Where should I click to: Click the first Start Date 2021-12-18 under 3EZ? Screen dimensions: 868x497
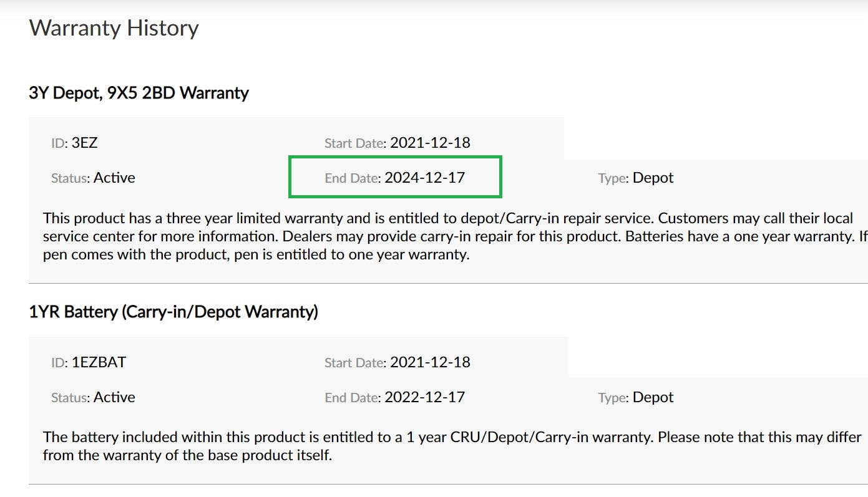tap(397, 143)
